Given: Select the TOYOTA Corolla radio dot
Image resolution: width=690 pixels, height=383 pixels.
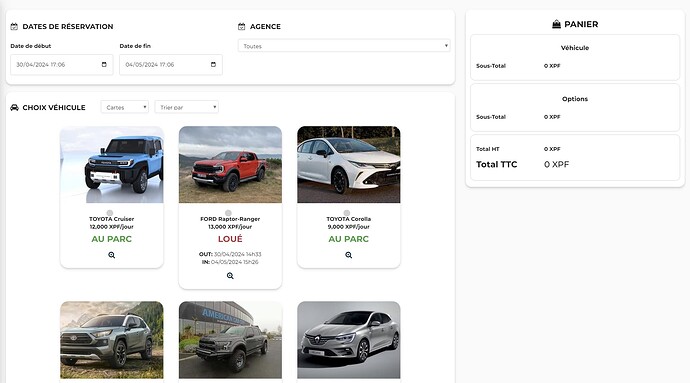Looking at the screenshot, I should [347, 213].
